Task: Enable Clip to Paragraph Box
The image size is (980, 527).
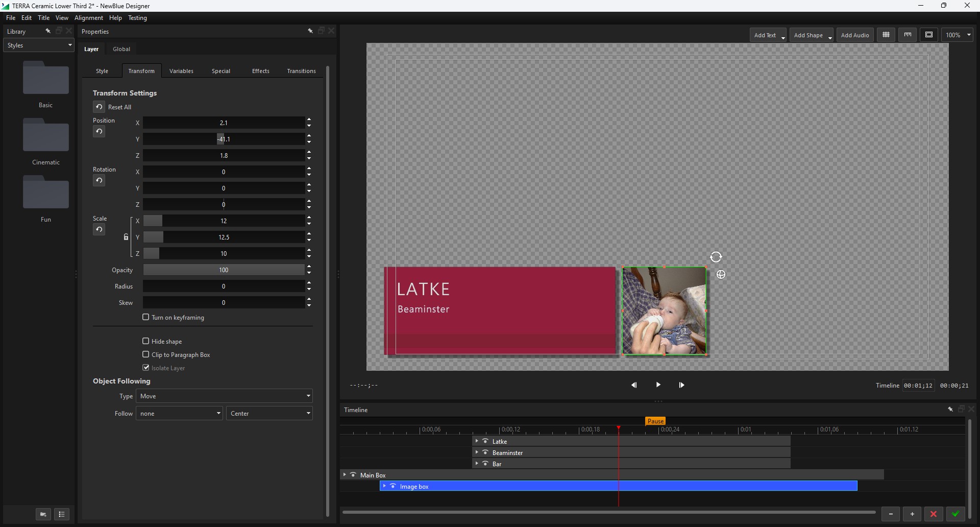Action: [146, 354]
